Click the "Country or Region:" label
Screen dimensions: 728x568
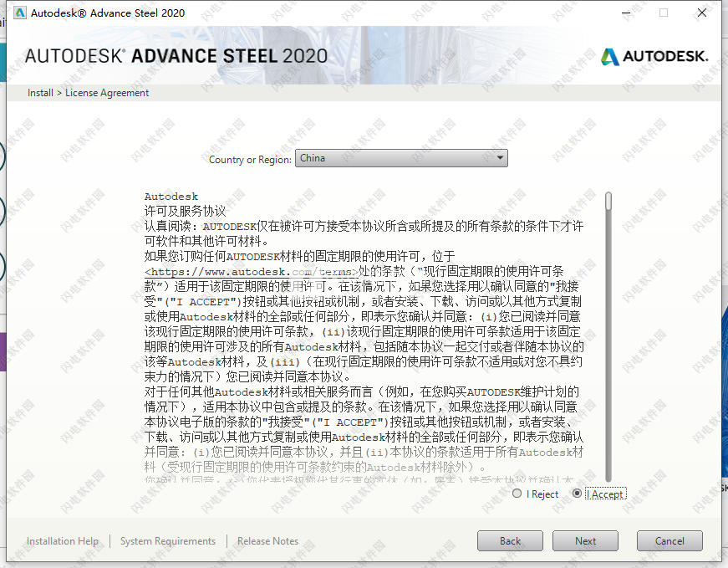click(x=250, y=160)
